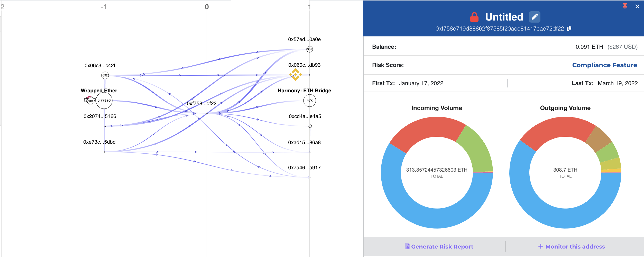This screenshot has width=644, height=257.
Task: Open the Compliance Feature link
Action: tap(604, 65)
